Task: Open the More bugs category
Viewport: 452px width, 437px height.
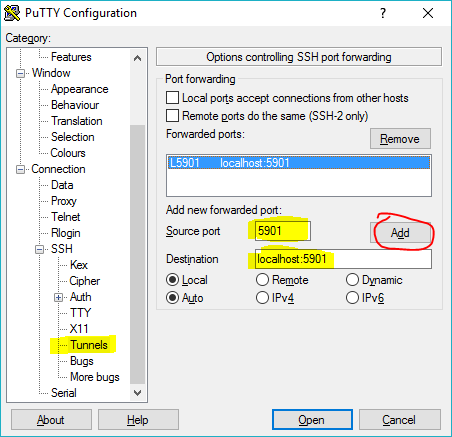Action: click(x=95, y=377)
